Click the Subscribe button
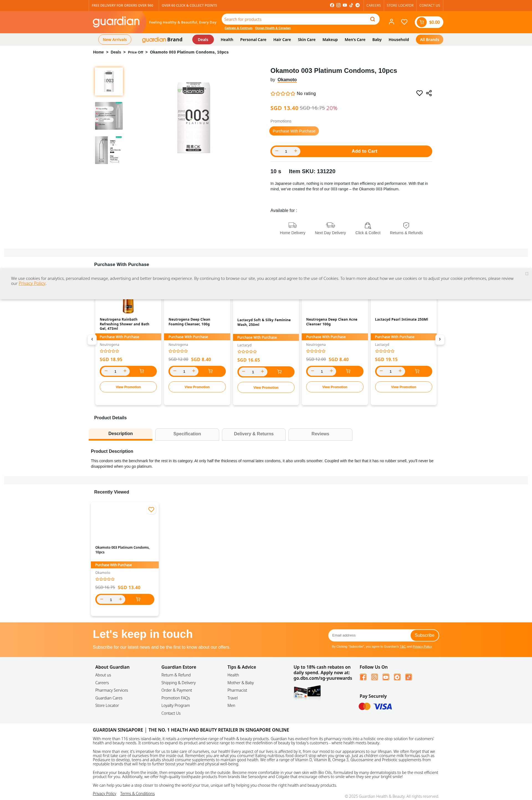This screenshot has width=532, height=800. pyautogui.click(x=424, y=635)
